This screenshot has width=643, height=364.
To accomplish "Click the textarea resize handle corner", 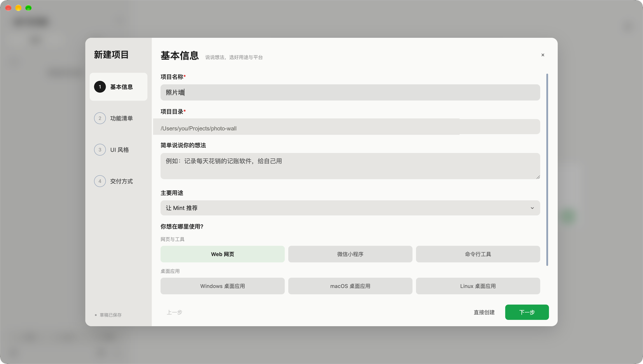I will [x=538, y=177].
